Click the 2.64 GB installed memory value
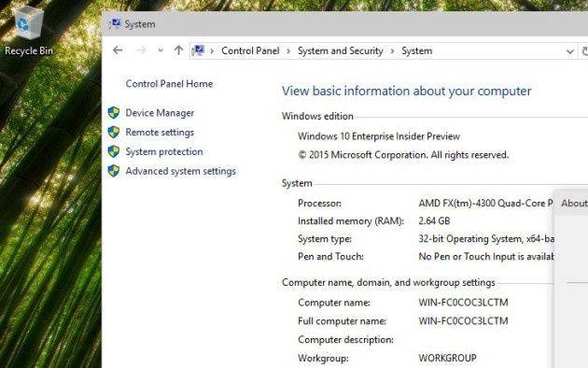588x368 pixels. point(434,221)
